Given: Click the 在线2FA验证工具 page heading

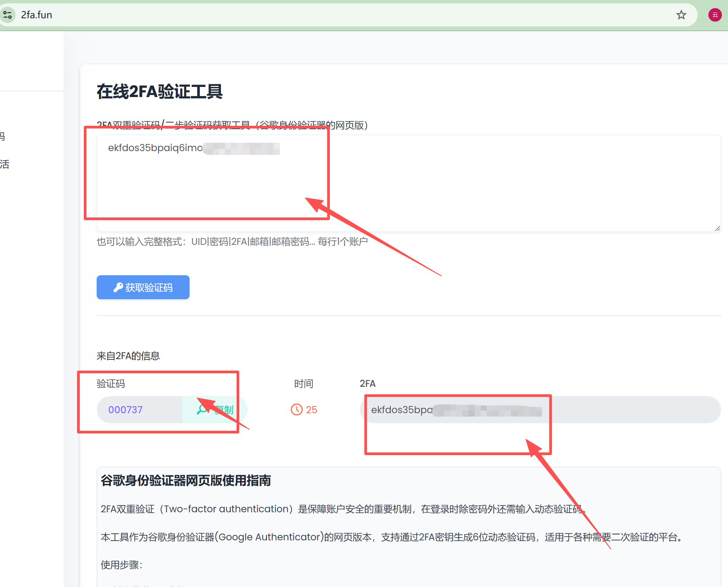Looking at the screenshot, I should 160,92.
